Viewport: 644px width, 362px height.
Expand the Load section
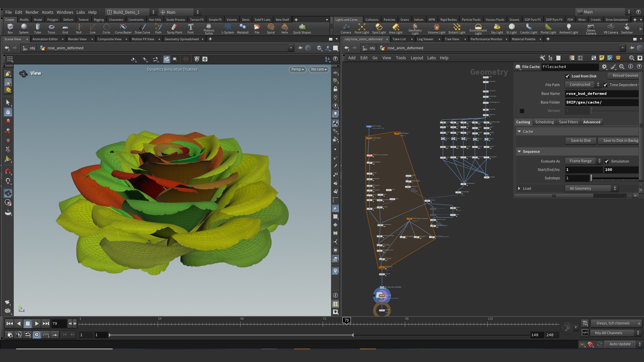pyautogui.click(x=519, y=188)
